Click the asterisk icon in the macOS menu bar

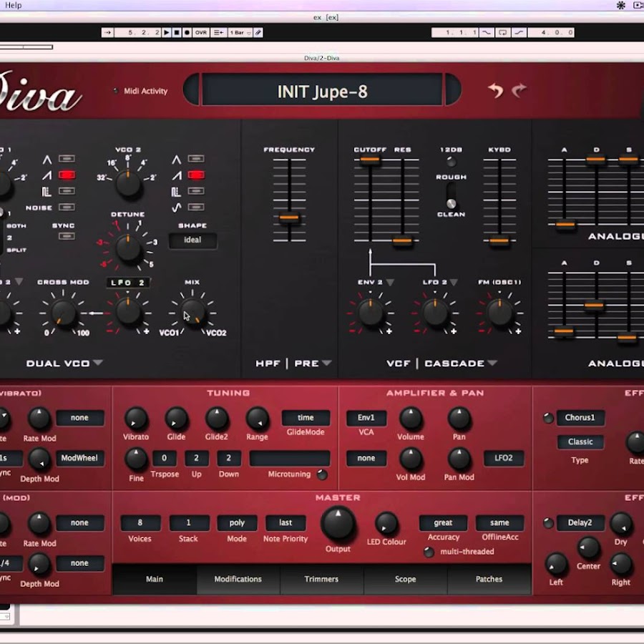pos(621,5)
